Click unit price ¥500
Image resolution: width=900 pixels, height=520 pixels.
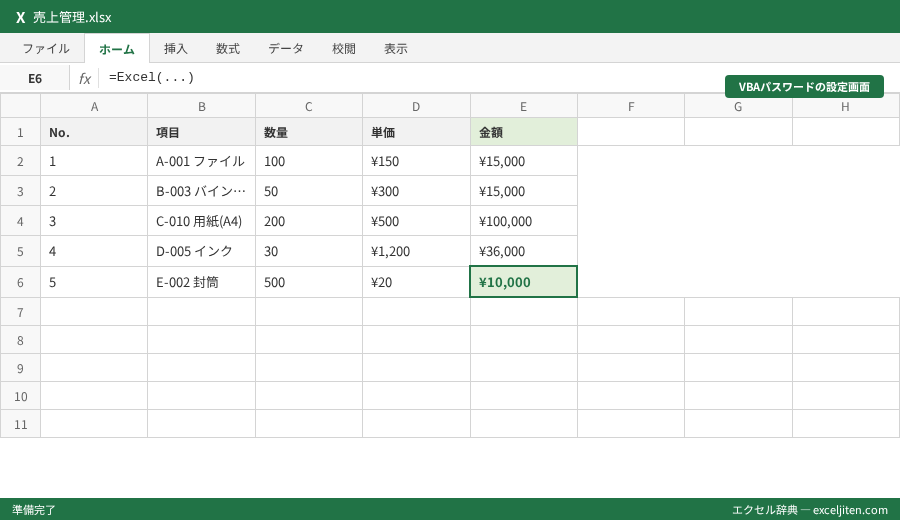click(x=416, y=221)
